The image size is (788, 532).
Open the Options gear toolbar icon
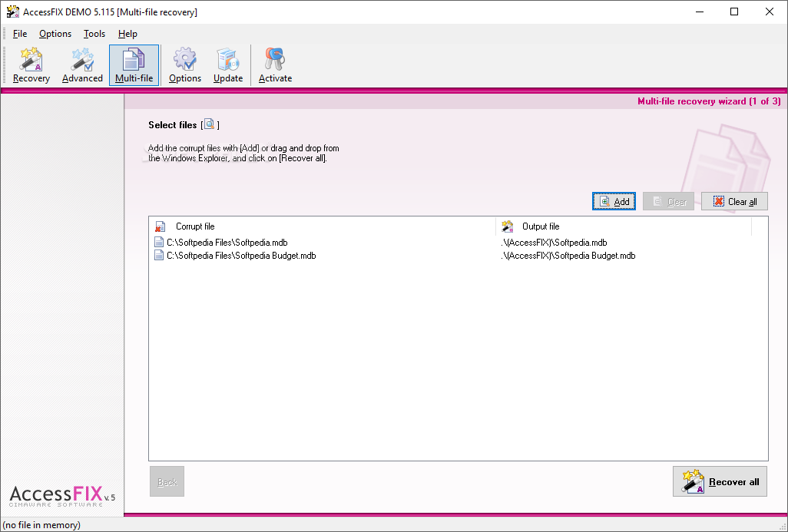184,65
